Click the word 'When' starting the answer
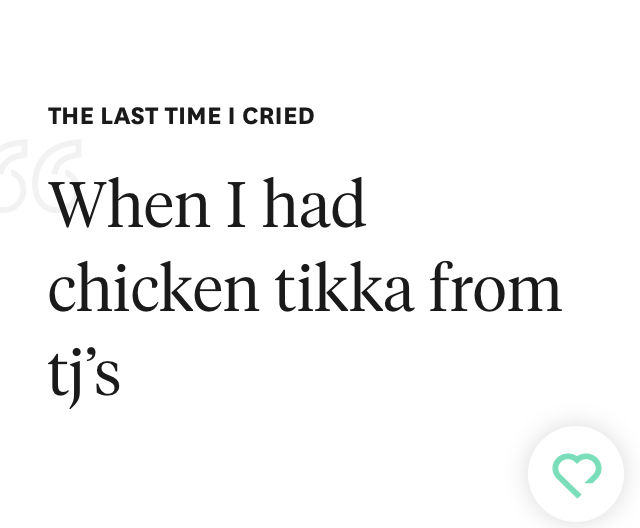640x528 pixels. pos(130,203)
